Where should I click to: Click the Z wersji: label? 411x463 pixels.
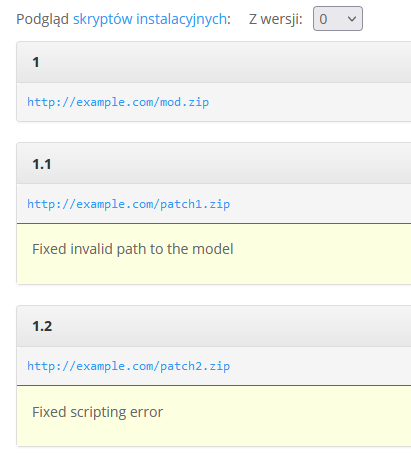(276, 19)
